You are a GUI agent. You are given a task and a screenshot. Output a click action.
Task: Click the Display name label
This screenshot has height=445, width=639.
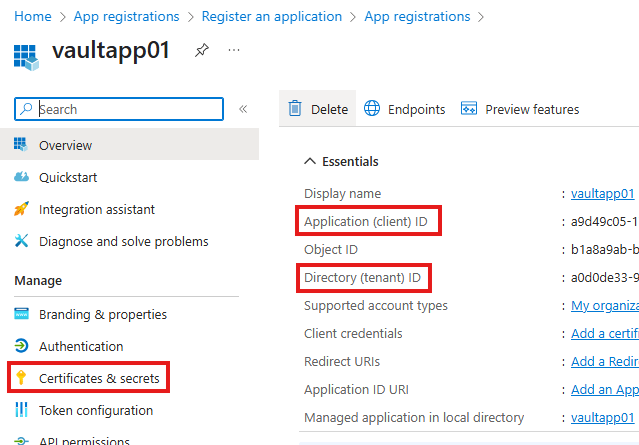(x=342, y=194)
